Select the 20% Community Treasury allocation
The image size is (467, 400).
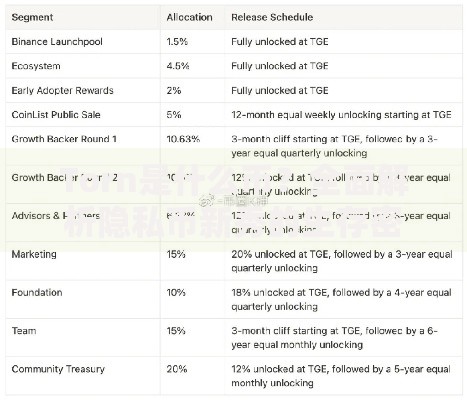point(177,369)
